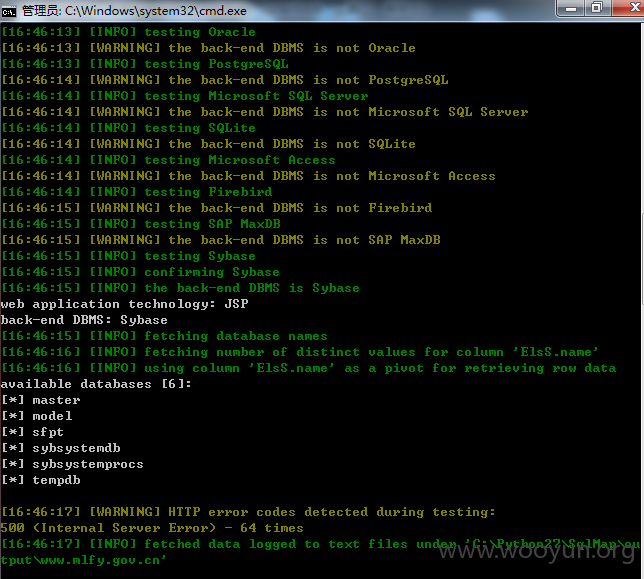Select the 'testing SAP MaxDB' log line
Viewport: 644px width, 579px height.
141,224
